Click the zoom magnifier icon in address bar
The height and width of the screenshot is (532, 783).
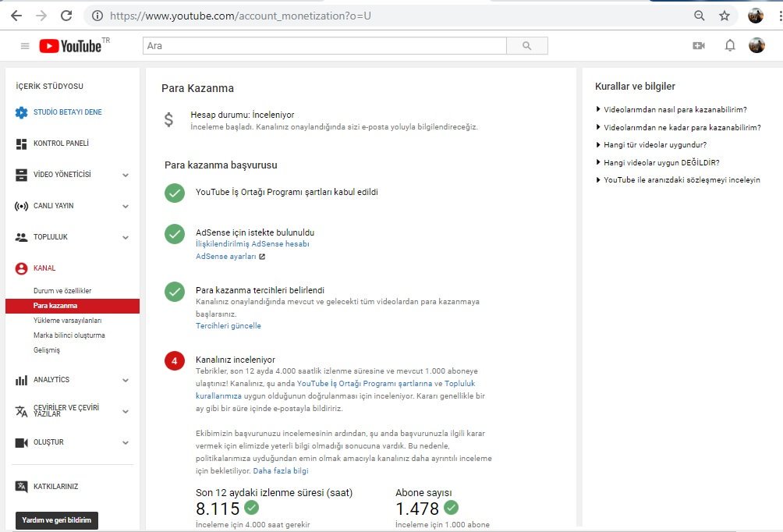tap(699, 16)
